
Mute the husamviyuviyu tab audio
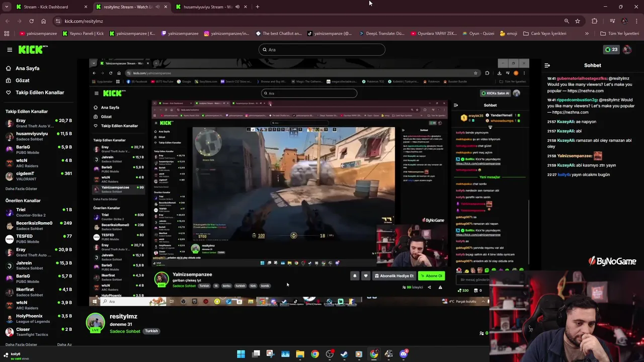click(237, 7)
